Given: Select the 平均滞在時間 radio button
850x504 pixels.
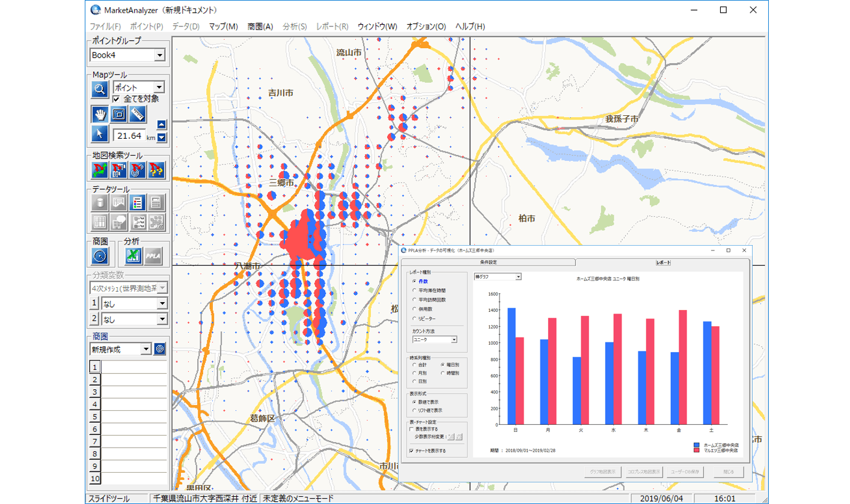Looking at the screenshot, I should pos(414,290).
